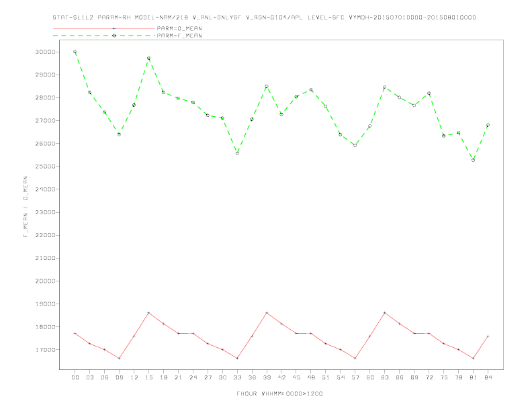Click y-axis tick label 22000
Screen dimensions: 532x411
click(x=45, y=235)
